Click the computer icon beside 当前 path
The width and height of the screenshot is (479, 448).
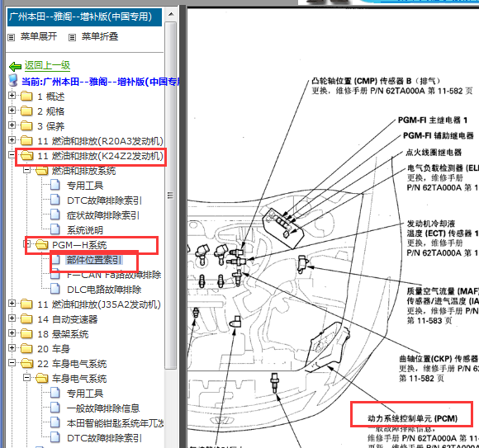point(13,80)
